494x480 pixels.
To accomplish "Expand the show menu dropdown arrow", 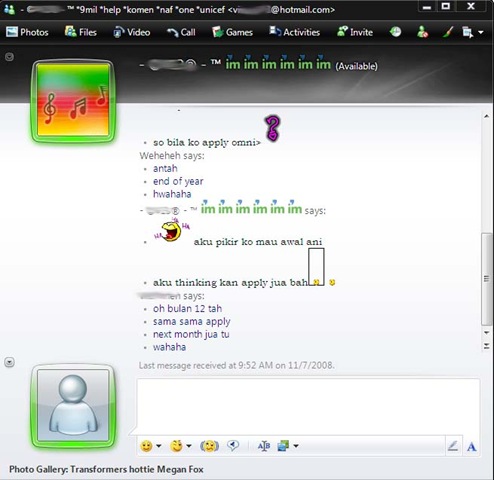I will point(480,33).
